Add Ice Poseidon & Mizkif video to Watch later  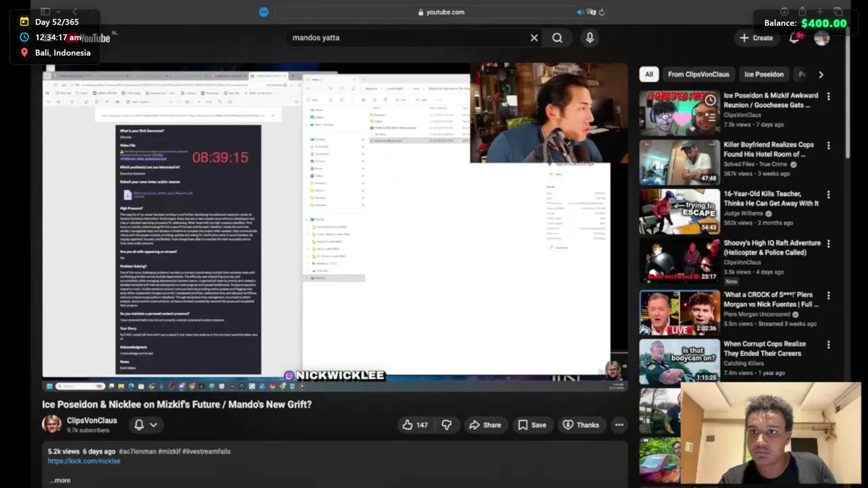point(710,100)
